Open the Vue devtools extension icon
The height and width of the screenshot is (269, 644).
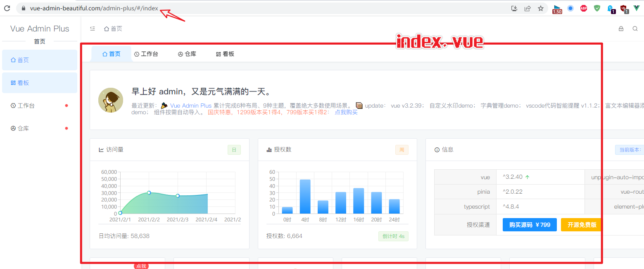(637, 8)
